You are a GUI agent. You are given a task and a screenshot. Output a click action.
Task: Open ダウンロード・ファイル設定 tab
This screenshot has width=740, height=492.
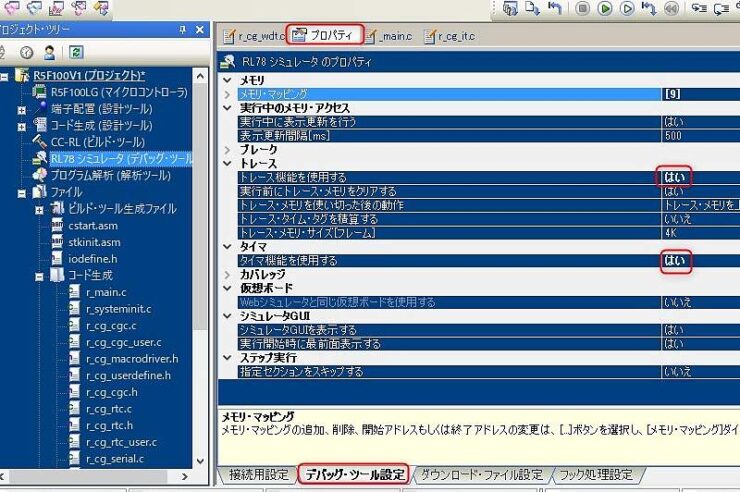click(481, 474)
